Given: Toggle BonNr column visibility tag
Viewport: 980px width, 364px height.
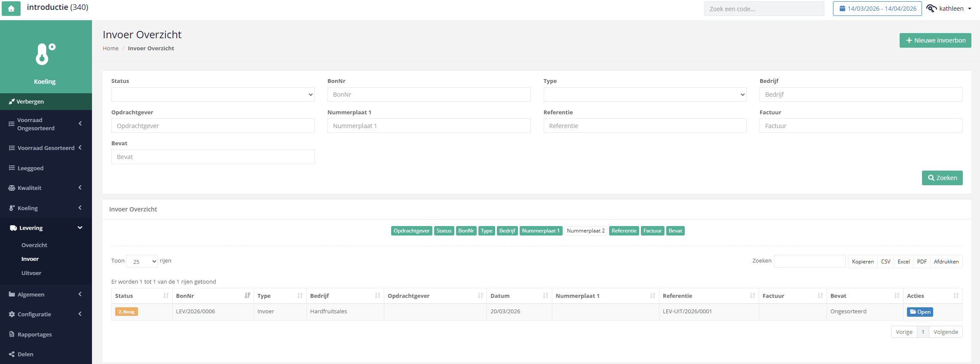Looking at the screenshot, I should tap(466, 231).
